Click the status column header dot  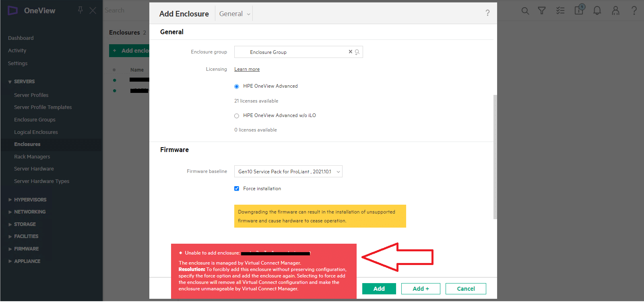(x=114, y=70)
